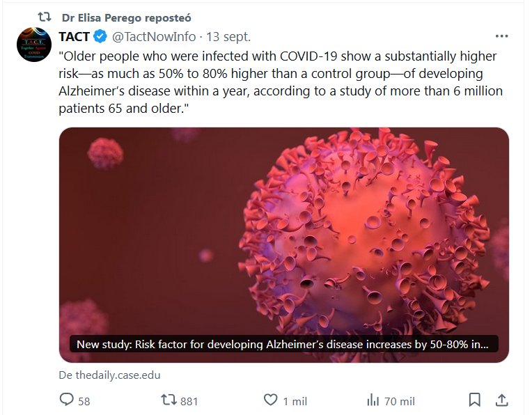Click the 70 mil views count
The height and width of the screenshot is (415, 532).
point(400,401)
